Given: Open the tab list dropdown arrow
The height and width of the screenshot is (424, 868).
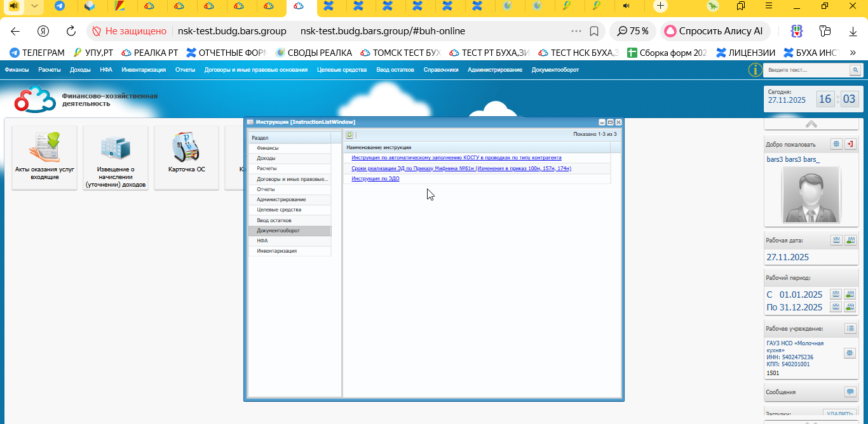Looking at the screenshot, I should click(34, 6).
